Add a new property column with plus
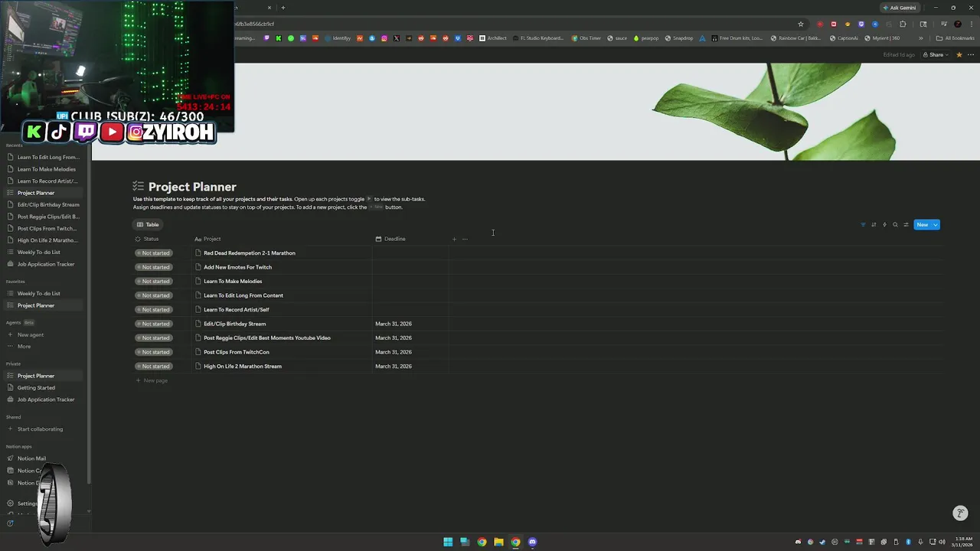The height and width of the screenshot is (551, 980). [454, 239]
